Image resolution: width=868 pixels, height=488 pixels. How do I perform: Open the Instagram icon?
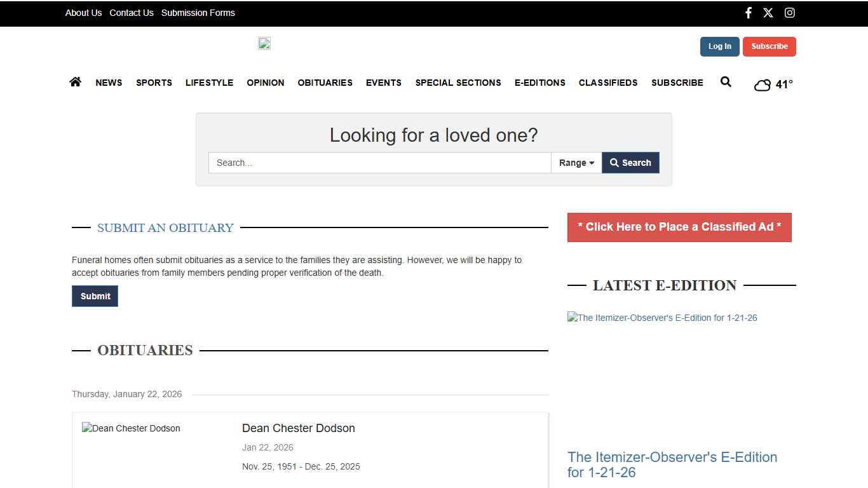789,13
